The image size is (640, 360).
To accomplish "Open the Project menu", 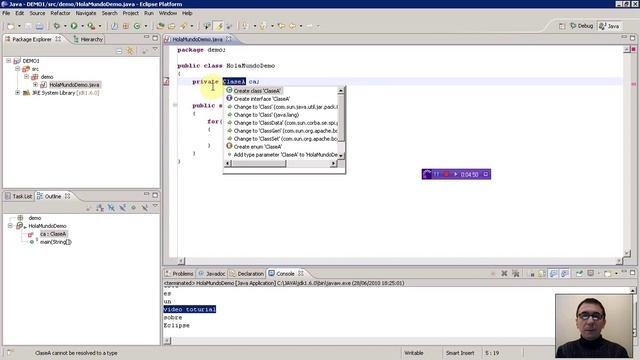I will click(x=131, y=13).
